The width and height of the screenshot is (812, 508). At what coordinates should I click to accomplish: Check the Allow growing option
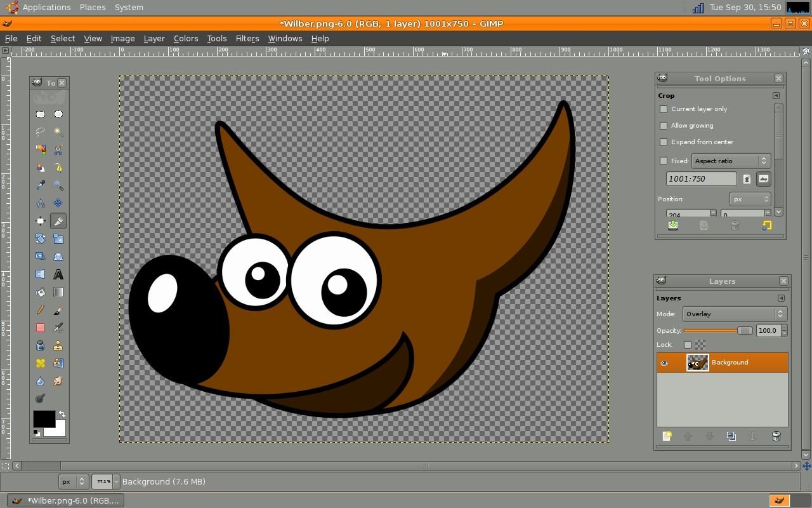664,126
